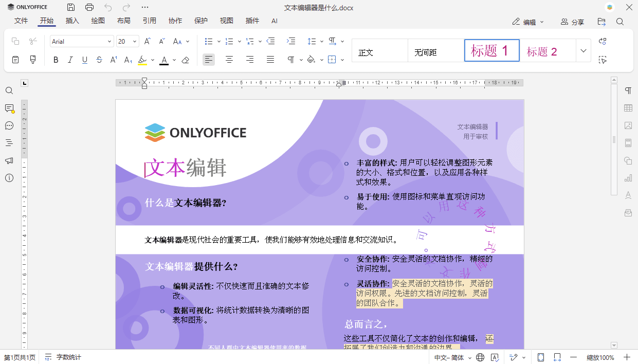Click the Copy icon in toolbar
The width and height of the screenshot is (638, 364).
(x=15, y=41)
